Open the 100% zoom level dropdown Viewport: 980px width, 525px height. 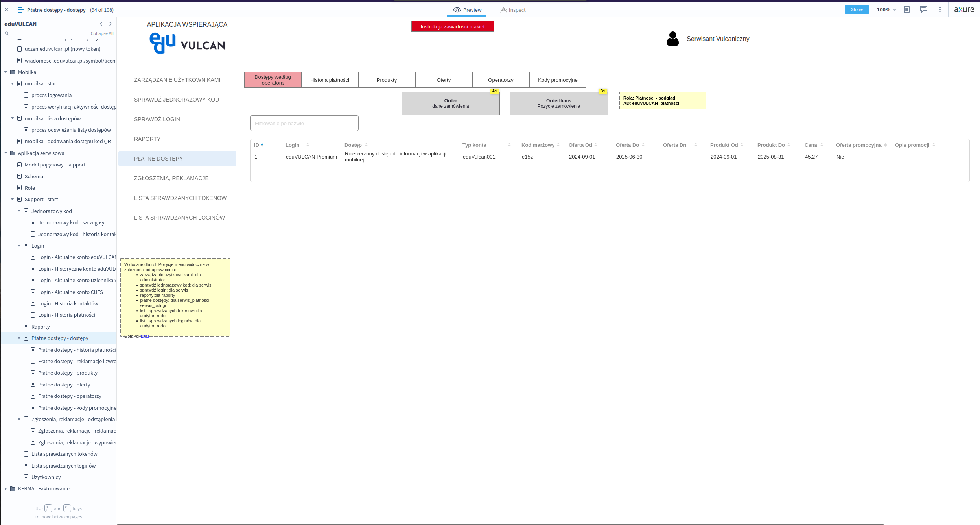[x=886, y=10]
